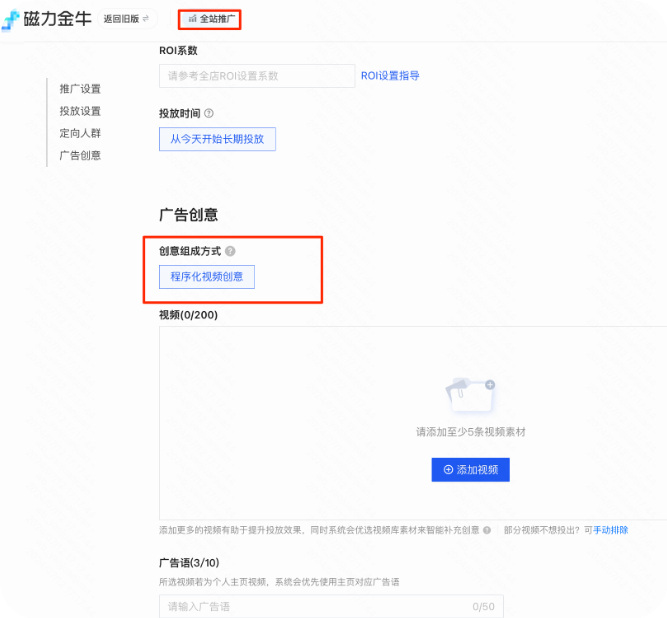
Task: Click the empty folder illustration
Action: [470, 395]
